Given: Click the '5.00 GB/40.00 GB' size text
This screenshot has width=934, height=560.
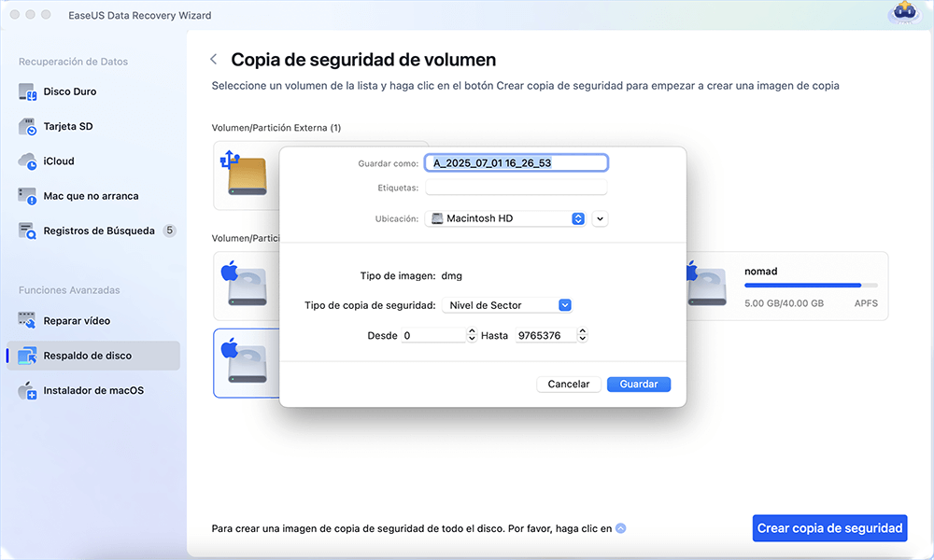Looking at the screenshot, I should (784, 303).
